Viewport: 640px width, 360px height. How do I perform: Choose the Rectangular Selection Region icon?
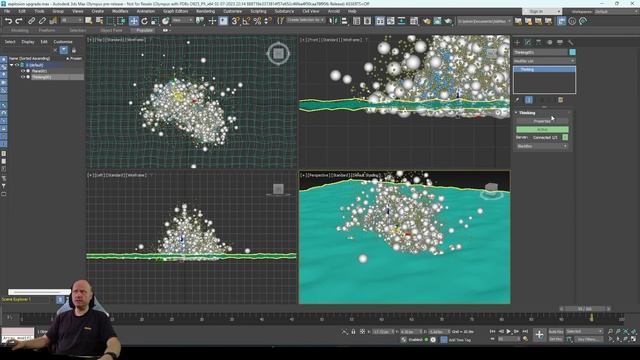pos(111,21)
